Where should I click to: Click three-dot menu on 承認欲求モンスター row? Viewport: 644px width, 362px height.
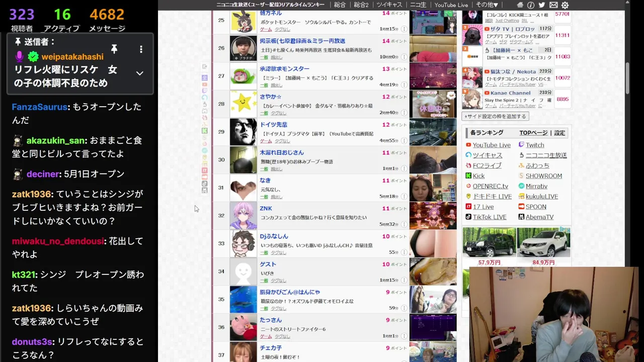404,85
